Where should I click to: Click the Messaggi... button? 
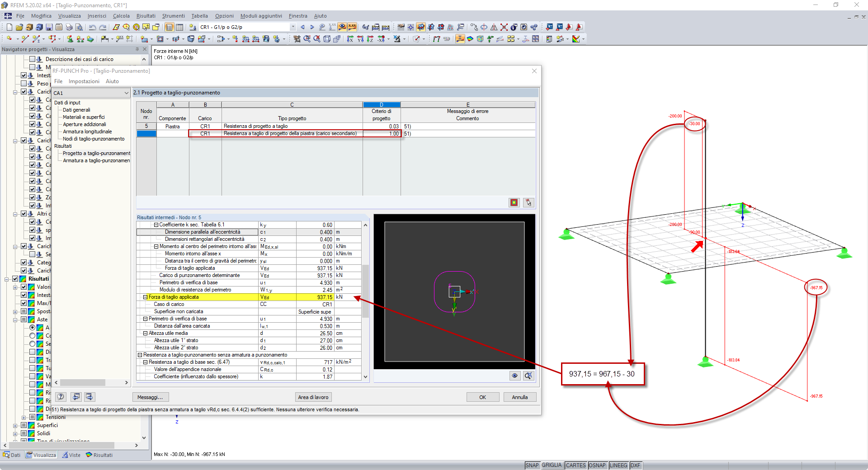coord(151,397)
